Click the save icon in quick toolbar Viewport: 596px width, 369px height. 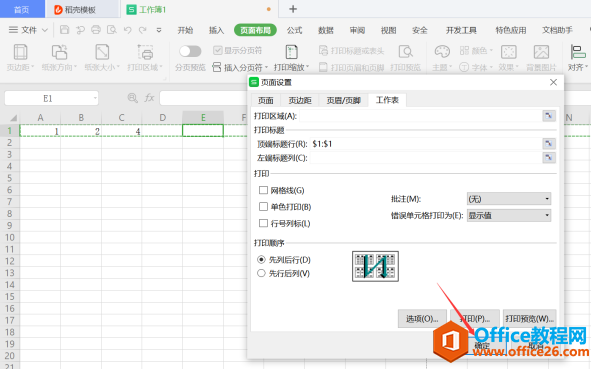coord(65,30)
